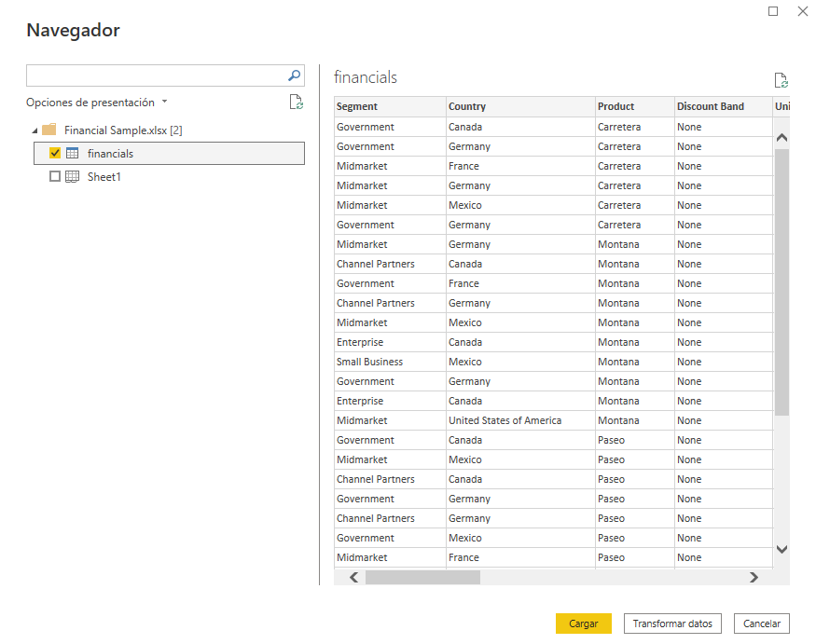Screen dimensions: 816x644
Task: Collapse the Financial Sample.xlsx tree node
Action: (35, 130)
